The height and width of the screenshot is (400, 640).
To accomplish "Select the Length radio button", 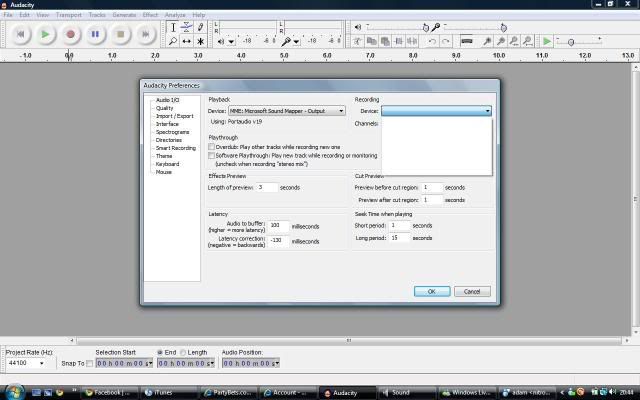I will 183,352.
